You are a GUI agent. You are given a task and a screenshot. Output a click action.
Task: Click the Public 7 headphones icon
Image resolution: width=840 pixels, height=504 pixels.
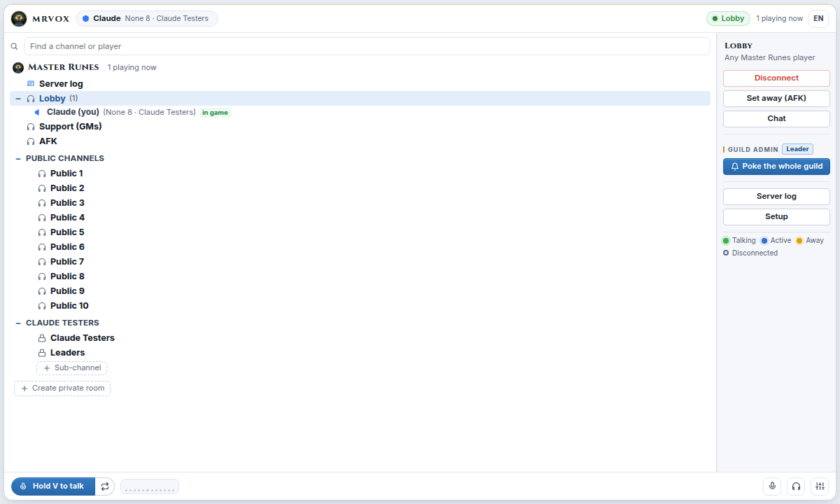tap(42, 262)
